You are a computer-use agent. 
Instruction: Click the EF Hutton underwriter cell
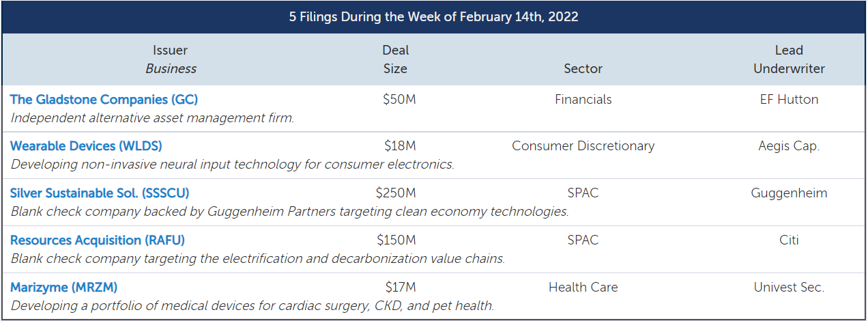point(789,100)
